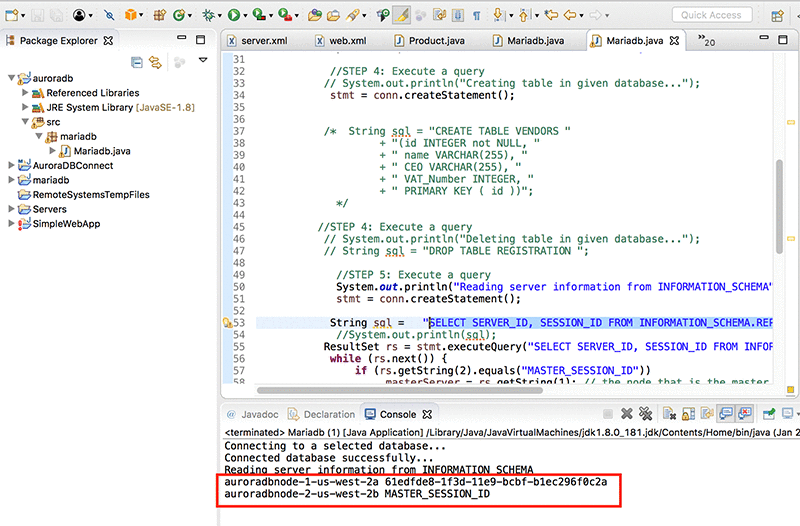This screenshot has width=800, height=526.
Task: Expand Referenced Libraries node
Action: [x=24, y=92]
